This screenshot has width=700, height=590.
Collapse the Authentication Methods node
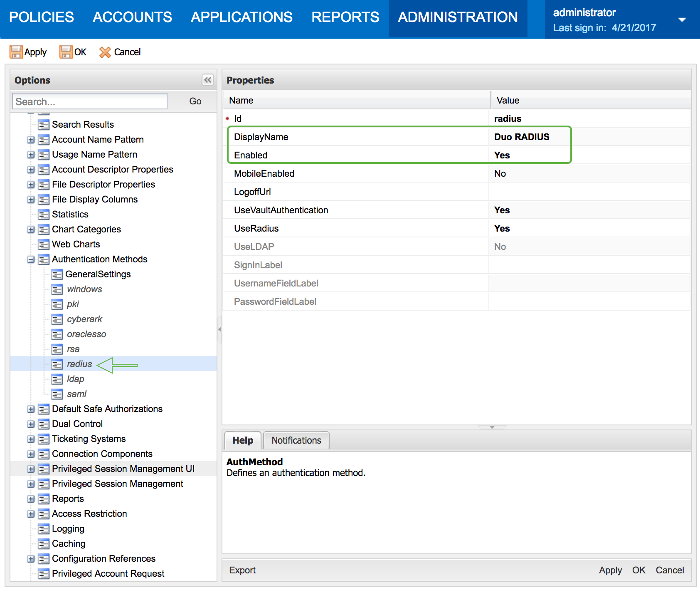[31, 259]
